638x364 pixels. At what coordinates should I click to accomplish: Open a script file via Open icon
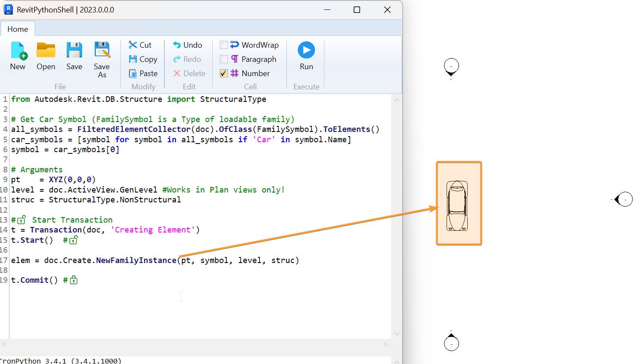tap(46, 56)
